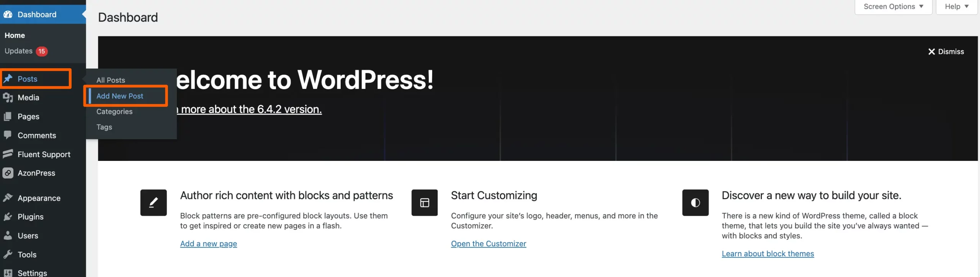Click the Plugins plug icon

8,216
